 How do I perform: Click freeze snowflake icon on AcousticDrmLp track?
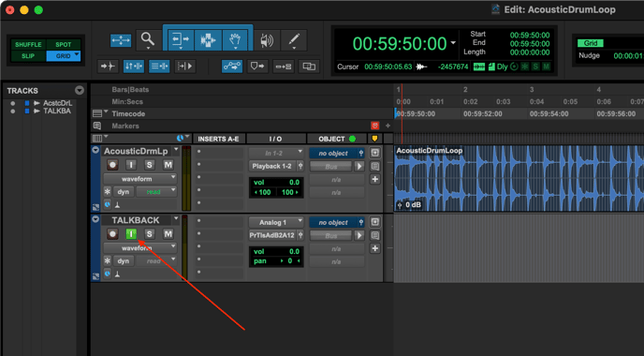click(108, 191)
